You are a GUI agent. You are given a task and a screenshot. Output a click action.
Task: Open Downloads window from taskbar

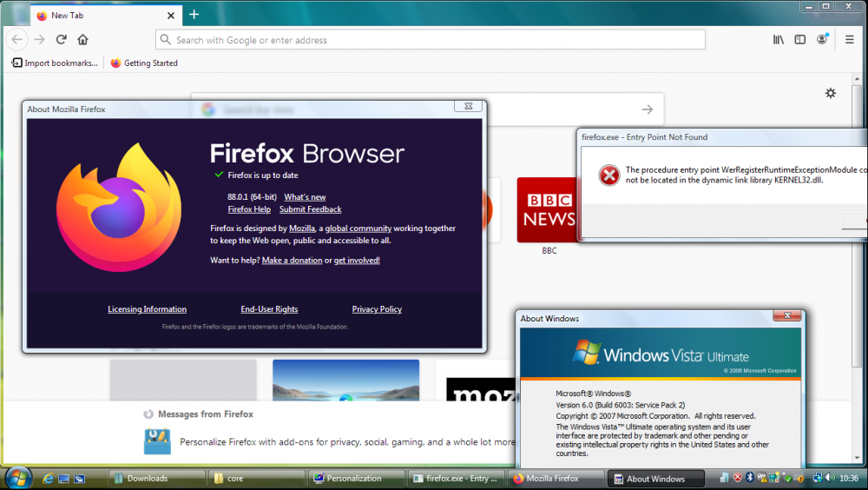pos(156,479)
